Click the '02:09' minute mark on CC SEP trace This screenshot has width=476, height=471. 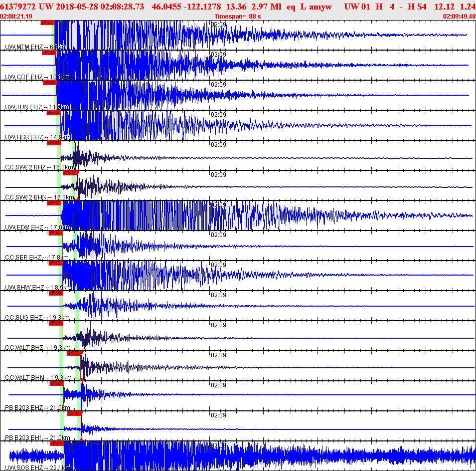tap(218, 234)
